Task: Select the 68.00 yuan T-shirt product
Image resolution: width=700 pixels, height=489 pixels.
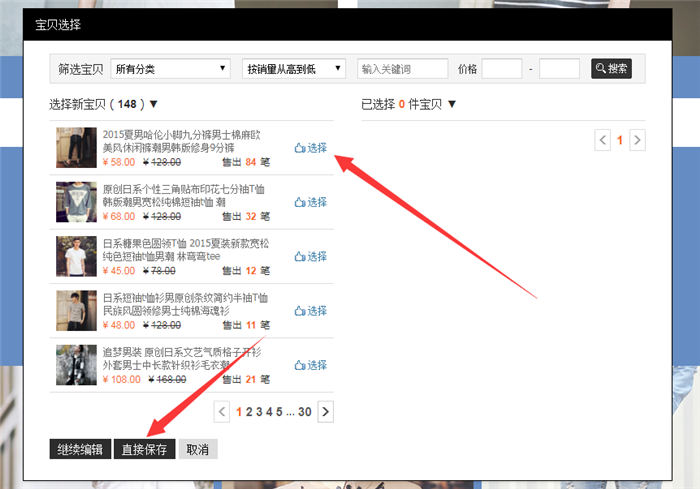Action: 311,202
